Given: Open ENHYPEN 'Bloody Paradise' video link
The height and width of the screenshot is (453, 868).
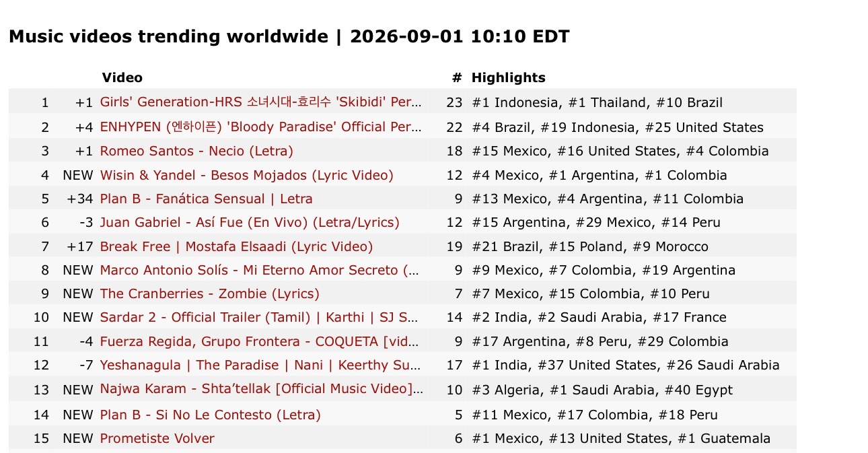Looking at the screenshot, I should click(x=261, y=127).
